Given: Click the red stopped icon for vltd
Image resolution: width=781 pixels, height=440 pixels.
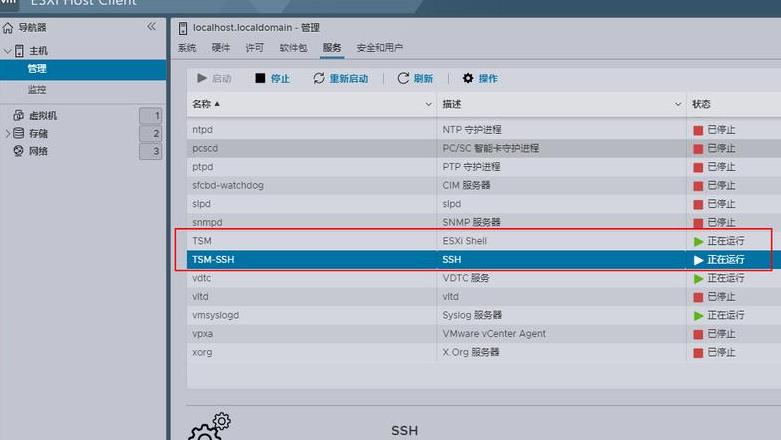Looking at the screenshot, I should click(698, 297).
